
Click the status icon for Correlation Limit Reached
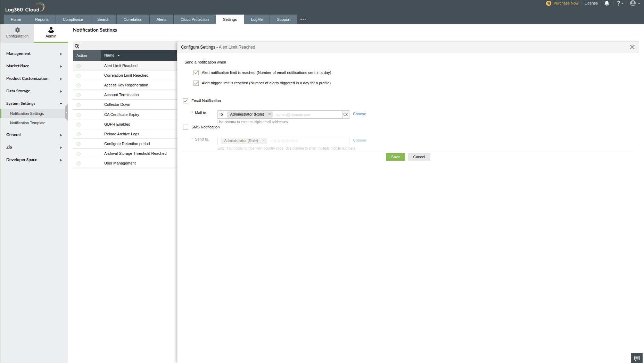79,76
